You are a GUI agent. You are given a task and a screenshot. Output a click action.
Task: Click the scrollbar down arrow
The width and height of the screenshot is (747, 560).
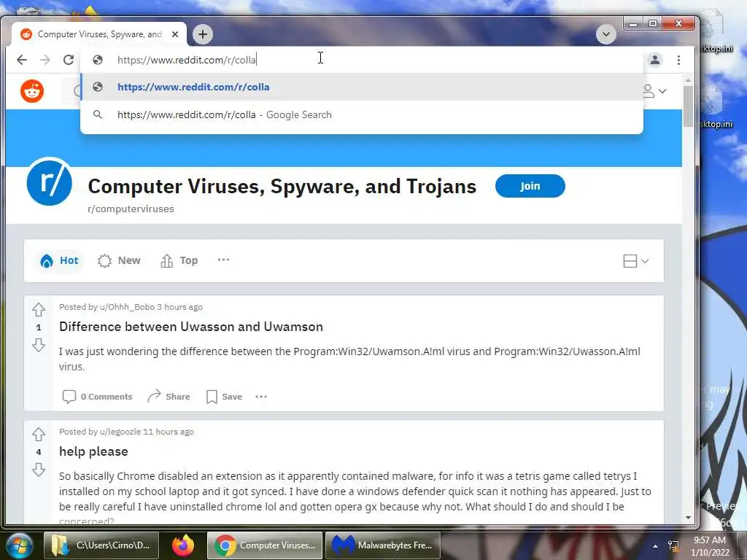pos(688,518)
